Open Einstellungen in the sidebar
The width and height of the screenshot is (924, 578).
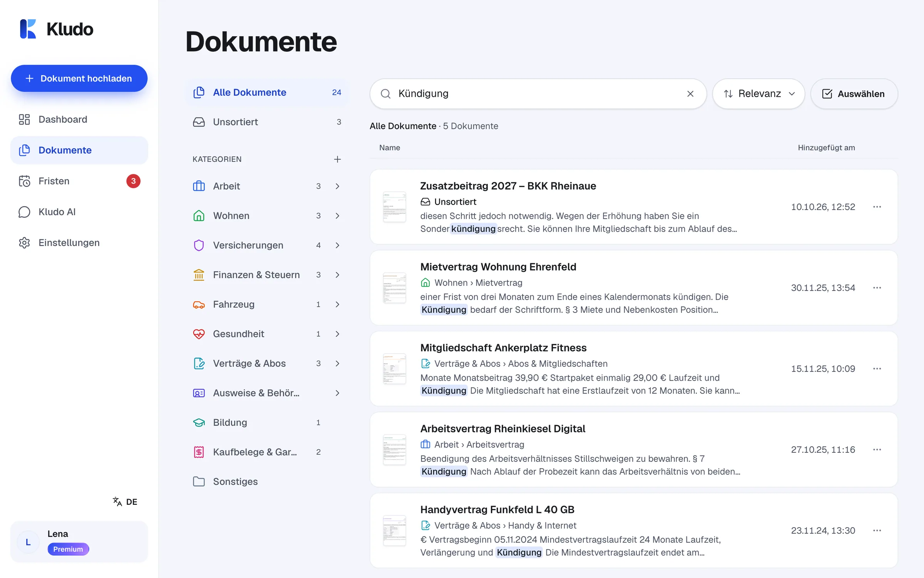79,243
